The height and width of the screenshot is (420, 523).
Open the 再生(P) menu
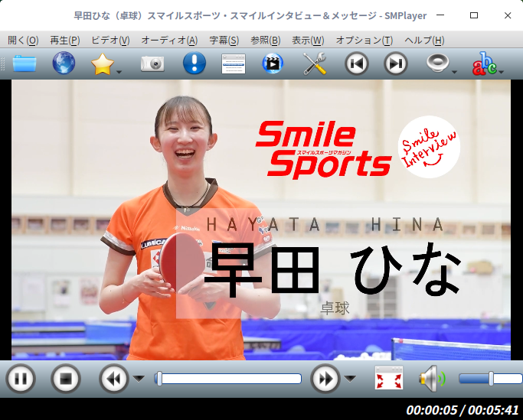coord(65,41)
